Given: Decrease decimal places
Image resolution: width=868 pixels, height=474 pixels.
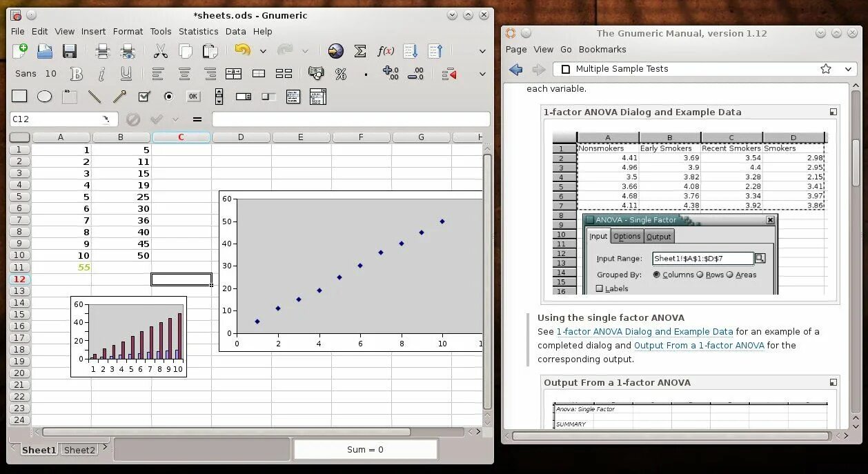Looking at the screenshot, I should 415,74.
